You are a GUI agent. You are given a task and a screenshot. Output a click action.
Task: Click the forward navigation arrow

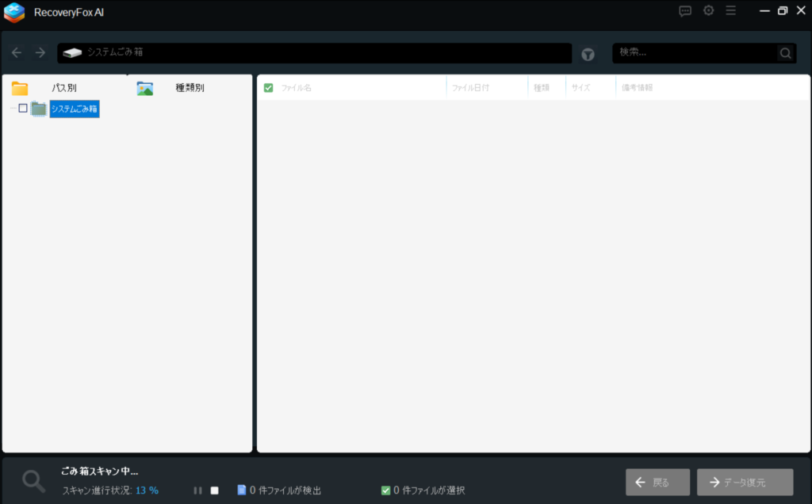(x=40, y=53)
